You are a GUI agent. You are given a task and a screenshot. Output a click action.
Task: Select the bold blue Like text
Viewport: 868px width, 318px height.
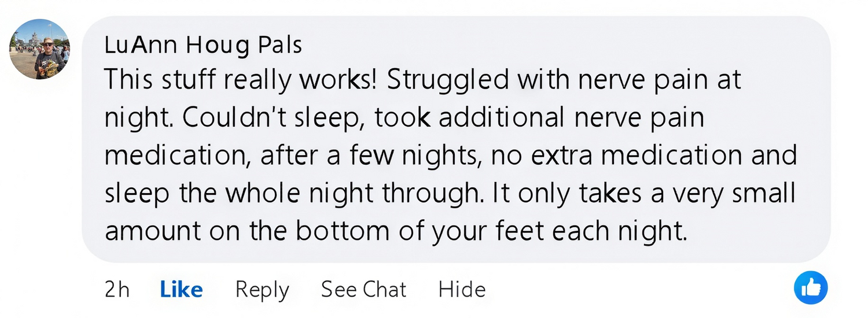[x=181, y=289]
